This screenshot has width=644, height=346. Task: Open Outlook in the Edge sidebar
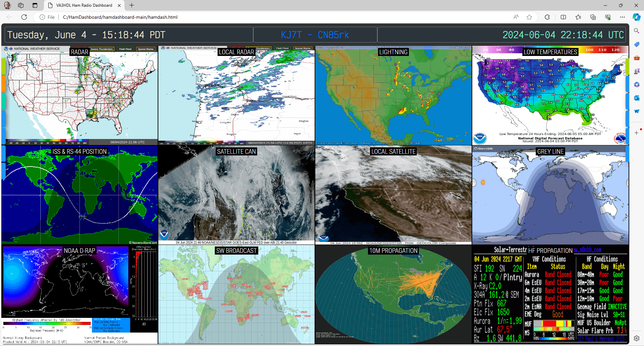(636, 98)
